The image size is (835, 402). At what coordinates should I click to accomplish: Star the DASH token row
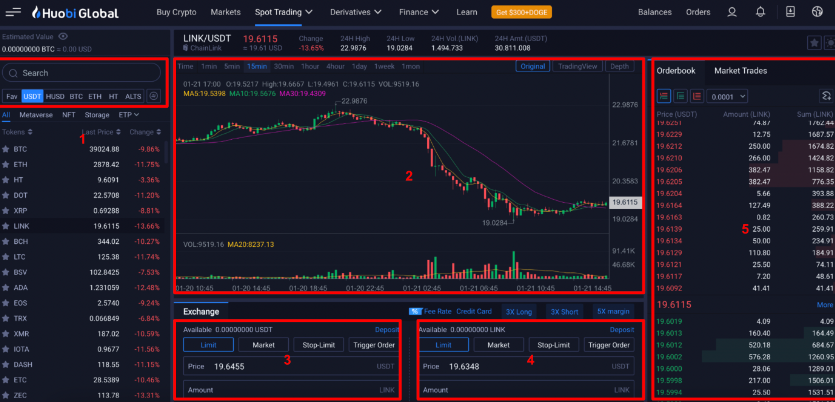tap(6, 365)
